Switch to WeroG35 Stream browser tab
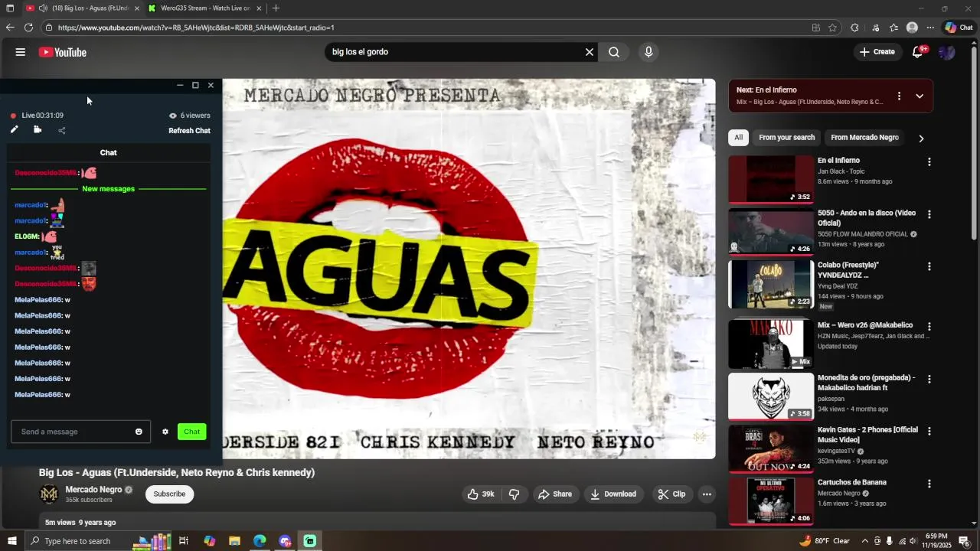Viewport: 980px width, 551px height. pos(204,8)
